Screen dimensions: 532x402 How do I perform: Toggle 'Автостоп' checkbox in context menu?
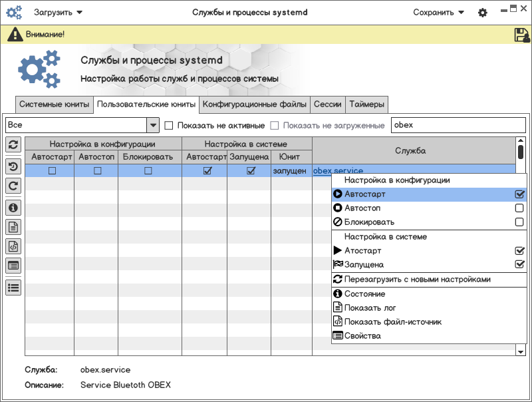(519, 208)
